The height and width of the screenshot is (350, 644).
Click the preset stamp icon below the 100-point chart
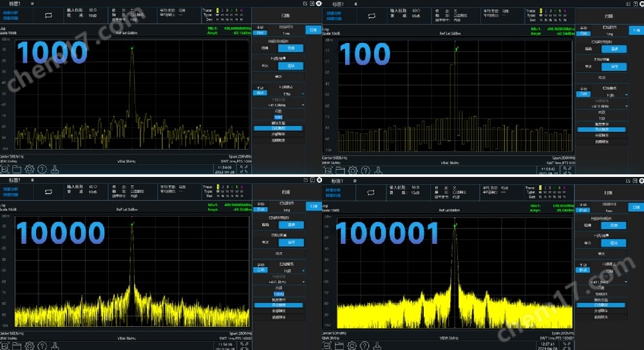[378, 170]
